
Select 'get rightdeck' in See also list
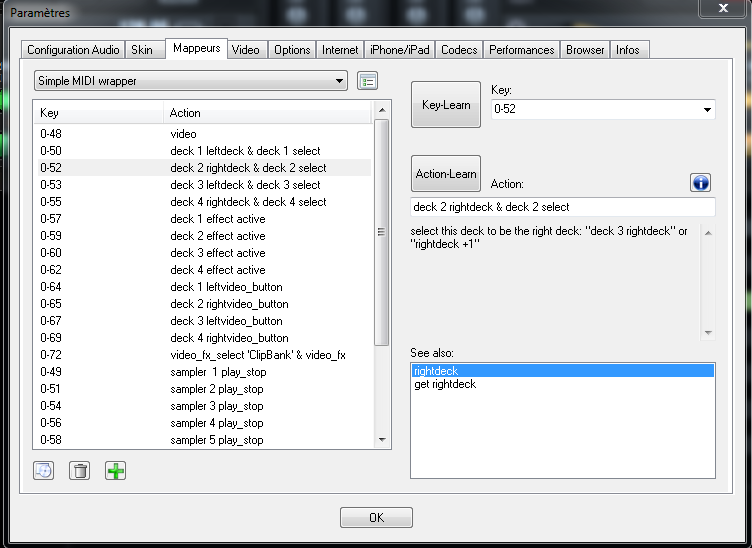tap(445, 384)
